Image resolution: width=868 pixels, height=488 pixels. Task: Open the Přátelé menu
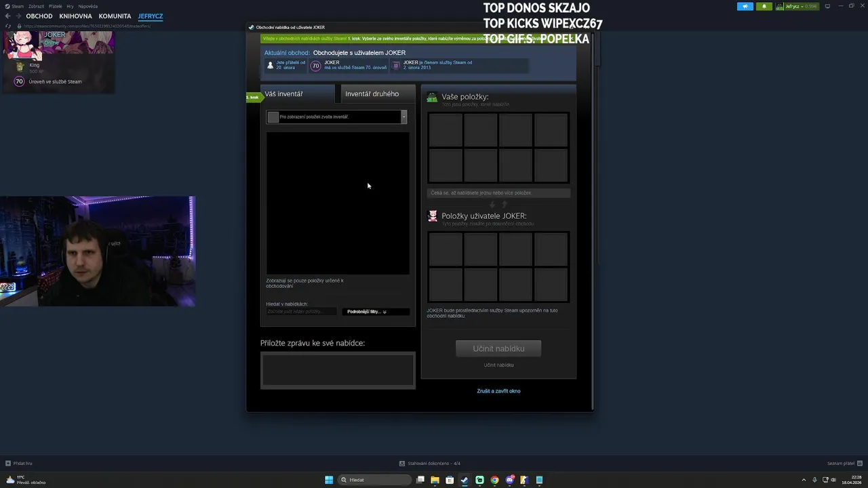coord(56,6)
